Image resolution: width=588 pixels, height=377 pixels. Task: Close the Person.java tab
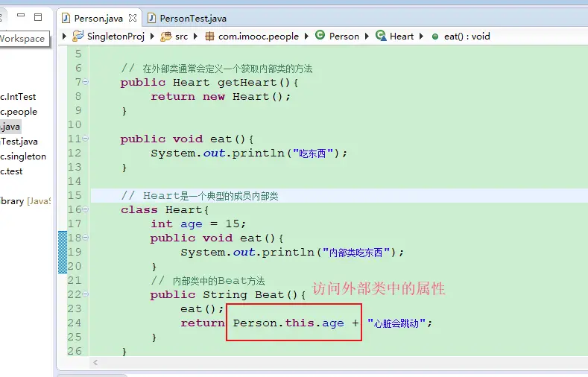[133, 18]
